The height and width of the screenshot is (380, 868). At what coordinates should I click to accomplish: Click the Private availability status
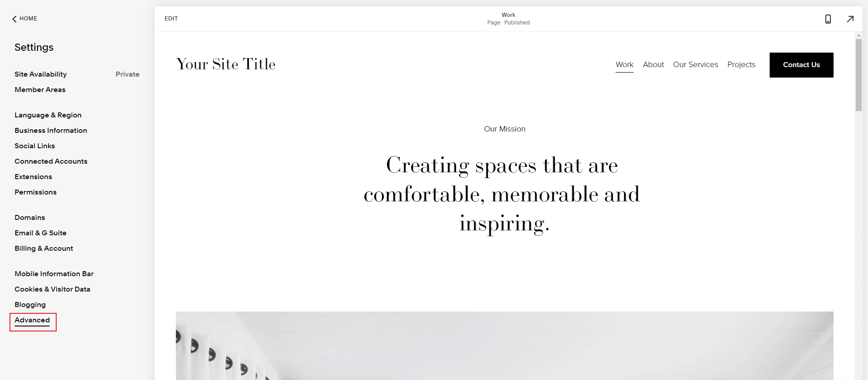tap(127, 74)
